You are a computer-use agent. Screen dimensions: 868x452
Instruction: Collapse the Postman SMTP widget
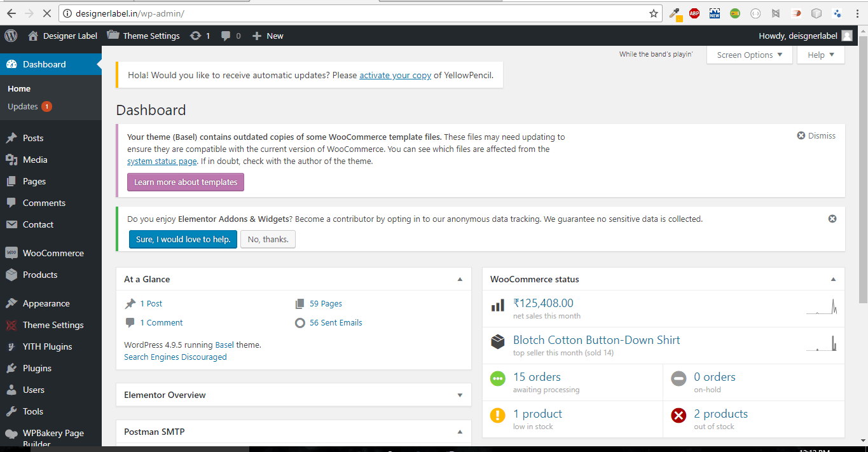(460, 432)
